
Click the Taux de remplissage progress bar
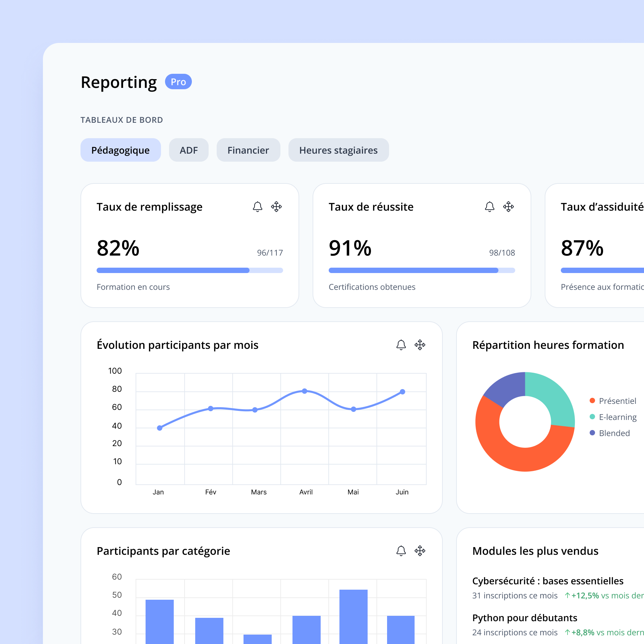coord(190,270)
